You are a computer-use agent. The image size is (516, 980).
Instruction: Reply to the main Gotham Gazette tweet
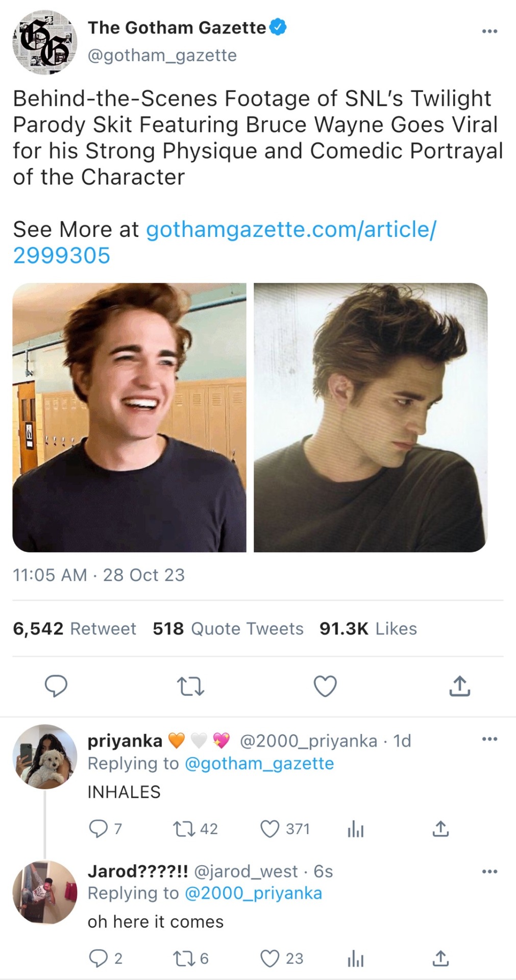(56, 685)
